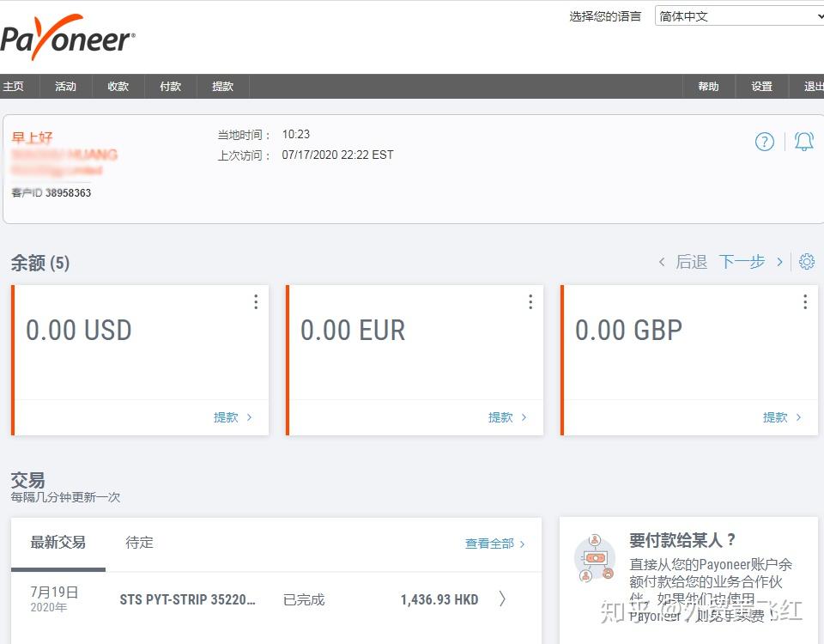
Task: Click the notification bell icon
Action: click(803, 142)
